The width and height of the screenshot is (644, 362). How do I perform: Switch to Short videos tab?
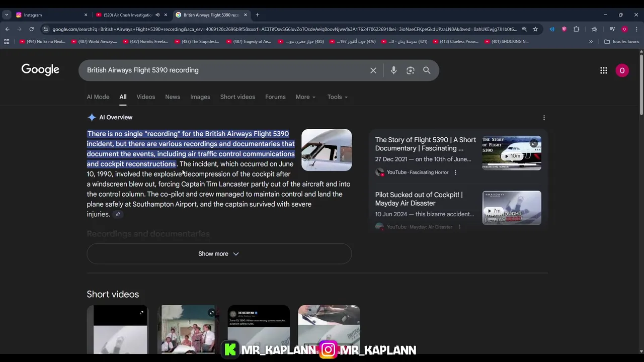[237, 97]
